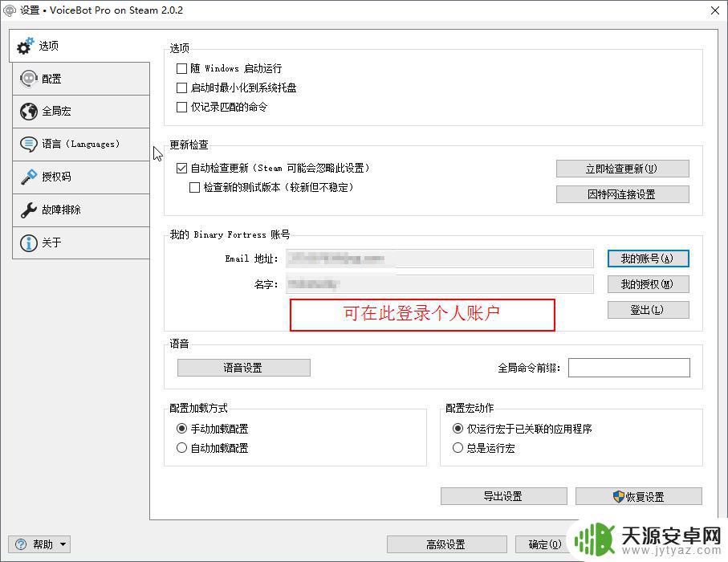728x562 pixels.
Task: Check 启动时最小化到系统托盘
Action: tap(181, 88)
